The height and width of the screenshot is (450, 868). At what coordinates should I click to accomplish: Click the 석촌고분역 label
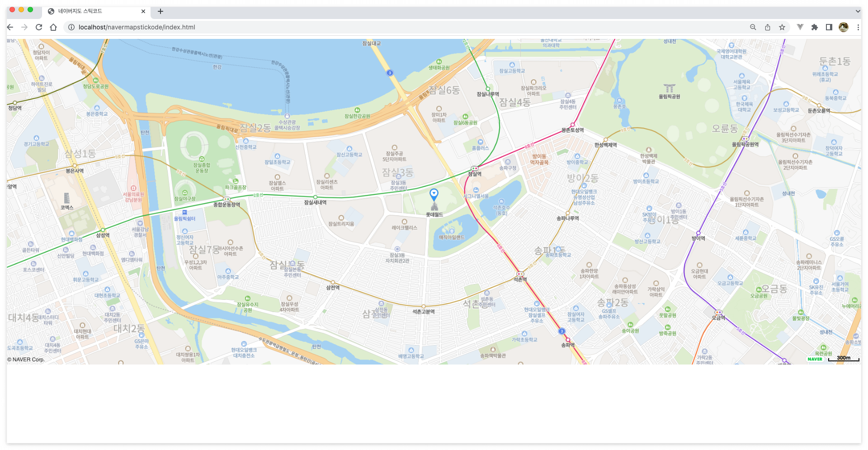point(423,312)
